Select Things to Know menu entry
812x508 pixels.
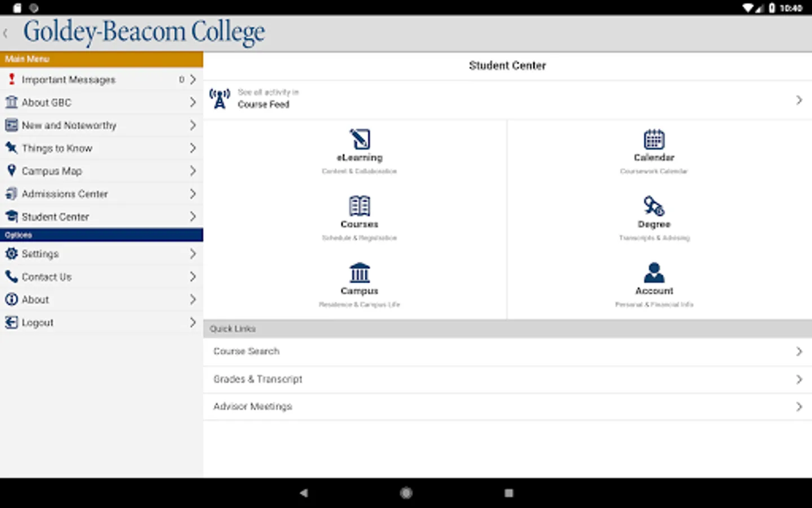click(x=101, y=148)
